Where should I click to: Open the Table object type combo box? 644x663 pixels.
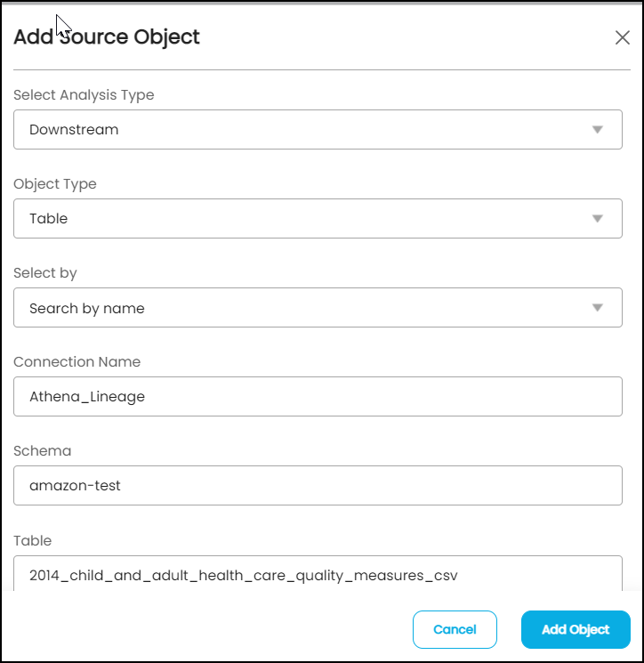click(318, 219)
